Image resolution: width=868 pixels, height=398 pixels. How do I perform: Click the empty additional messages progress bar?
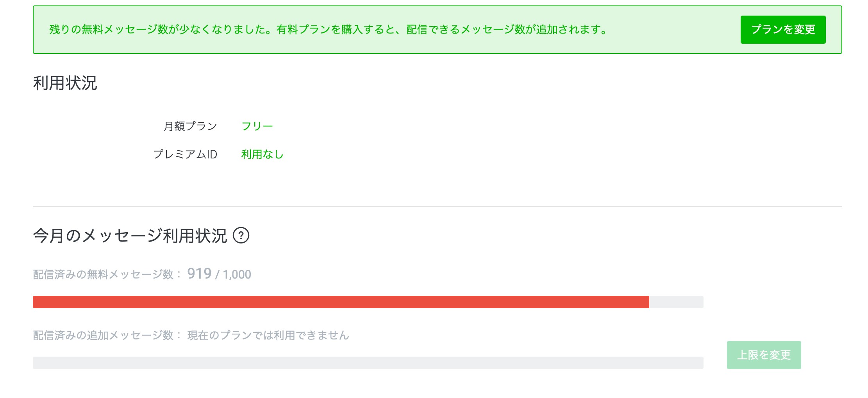pos(368,363)
